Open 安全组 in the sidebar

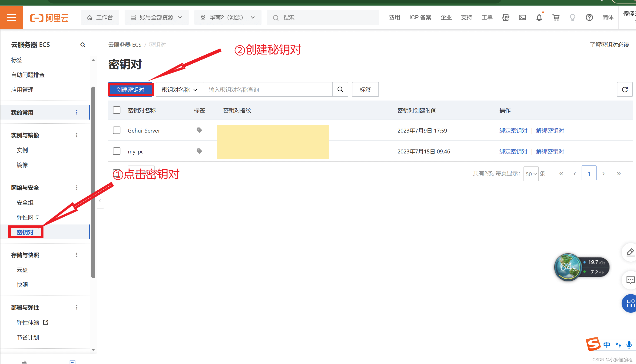pos(25,202)
